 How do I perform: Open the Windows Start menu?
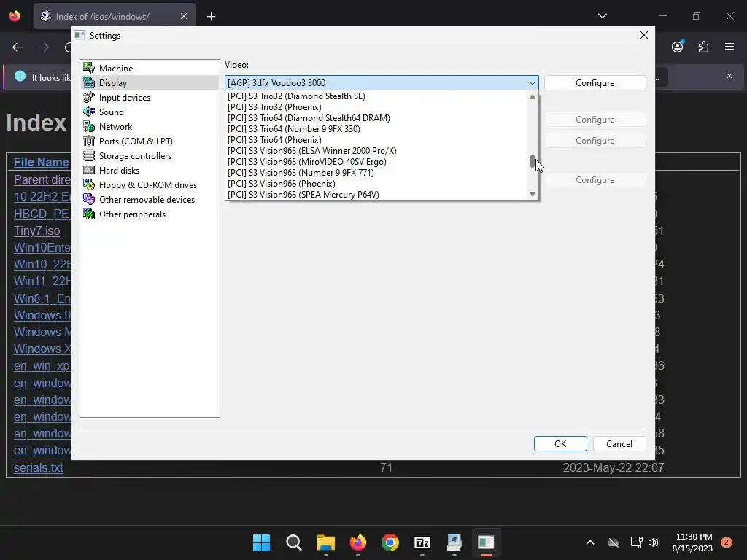[x=261, y=542]
